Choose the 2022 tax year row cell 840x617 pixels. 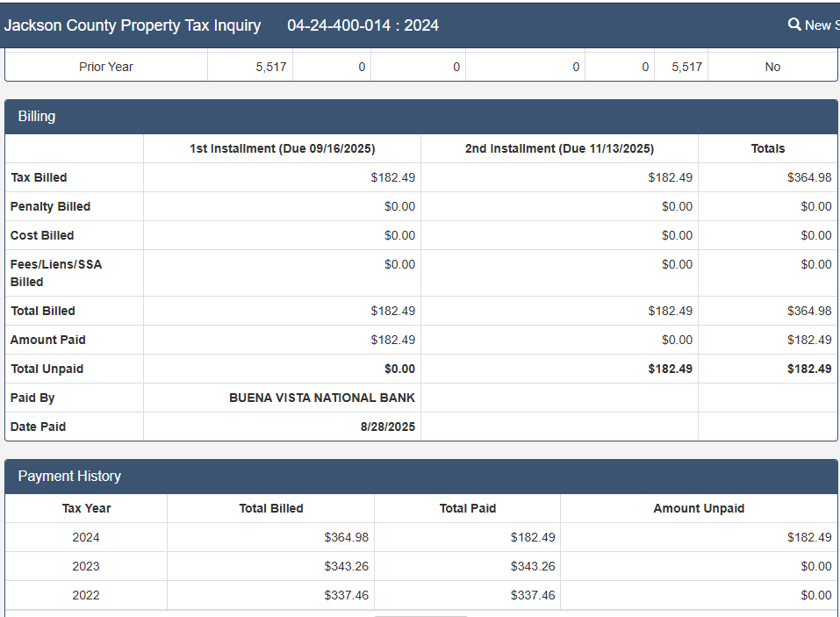[86, 595]
